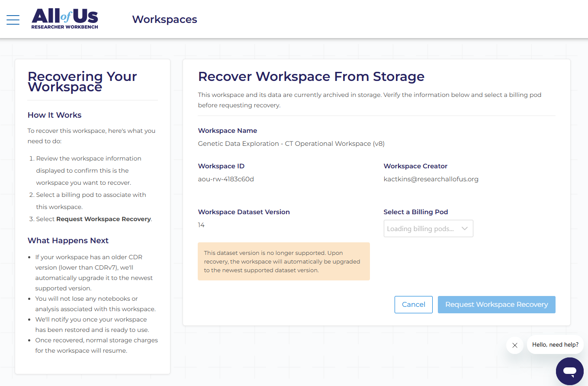Click Request Workspace Recovery button
Viewport: 588px width, 386px height.
coord(497,305)
